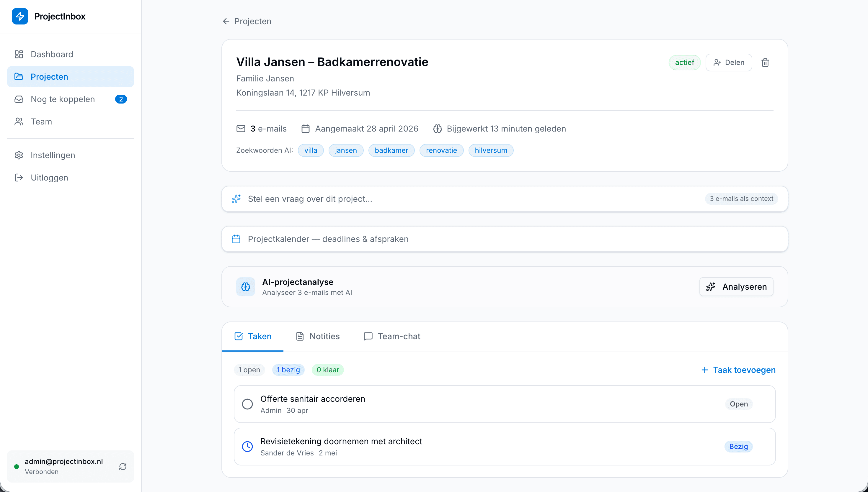Viewport: 868px width, 492px height.
Task: Mark task Offerte sanitair accorderen as done
Action: [x=247, y=404]
